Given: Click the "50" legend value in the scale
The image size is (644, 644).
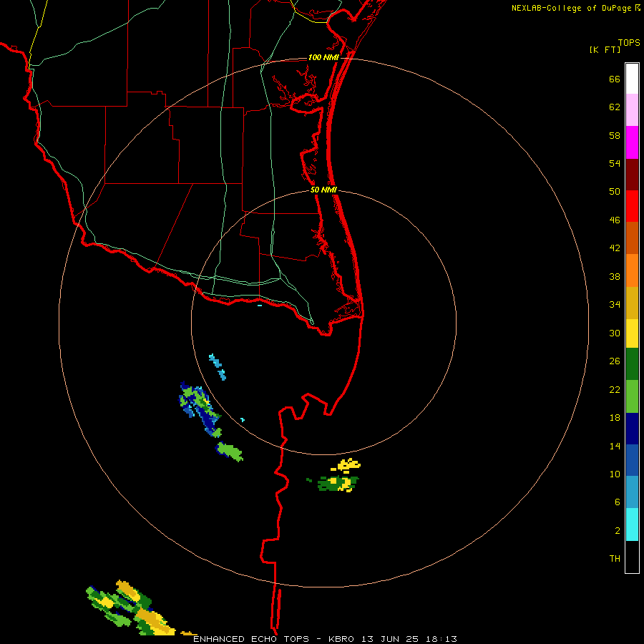Looking at the screenshot, I should (x=615, y=192).
